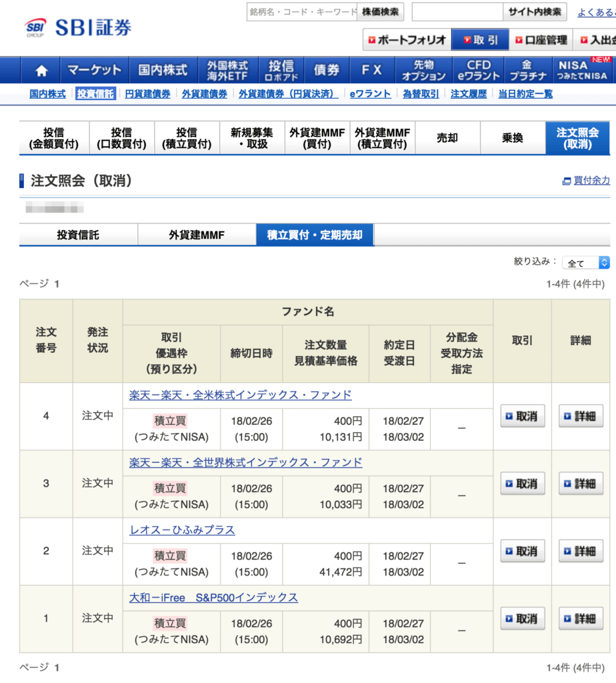Cancel order 2 with 取消 button
Image resolution: width=616 pixels, height=683 pixels.
523,551
